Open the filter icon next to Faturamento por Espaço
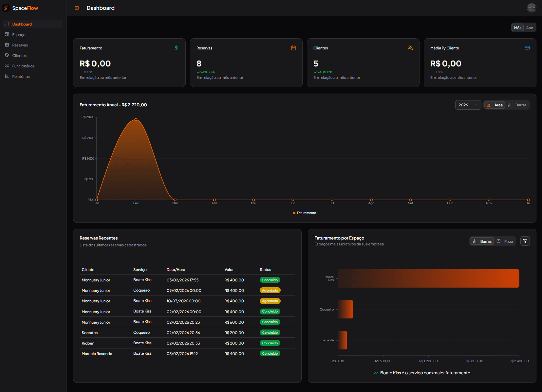 coord(525,241)
